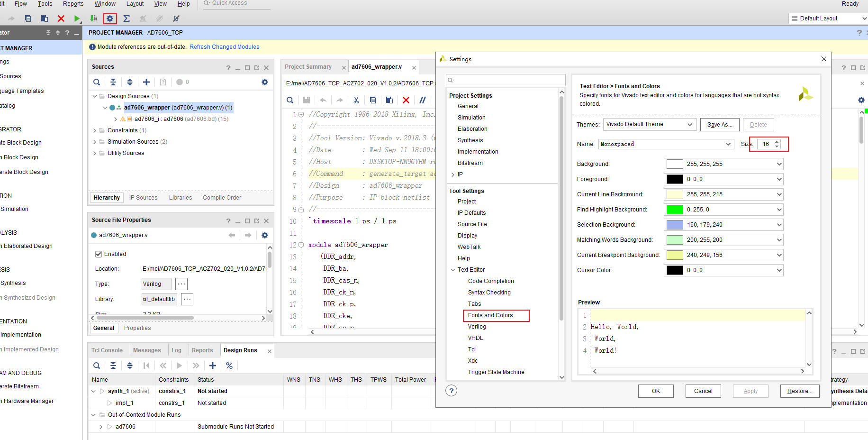The width and height of the screenshot is (868, 440).
Task: Click the Sigma report icon in toolbar
Action: pos(127,18)
